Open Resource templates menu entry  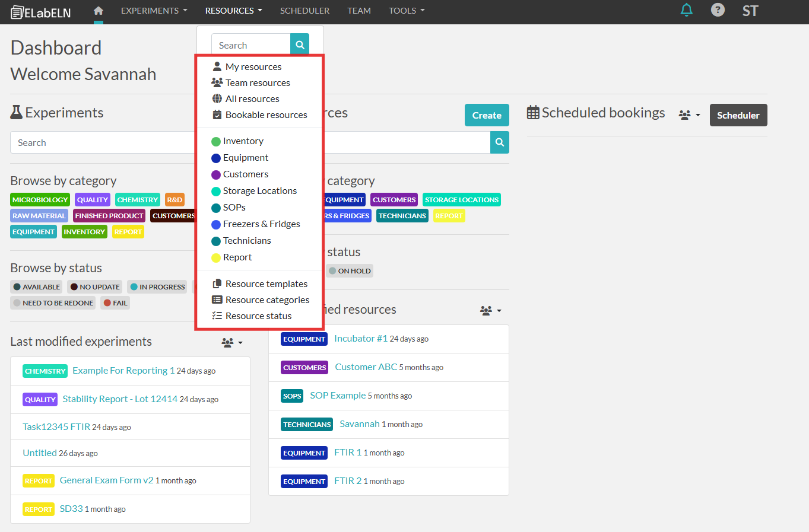click(266, 284)
